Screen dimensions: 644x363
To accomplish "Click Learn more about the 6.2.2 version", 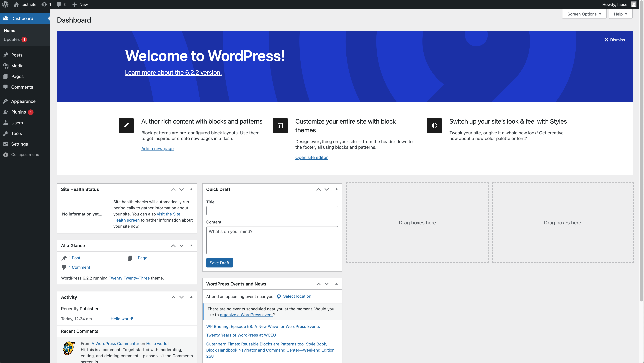I will (x=173, y=73).
